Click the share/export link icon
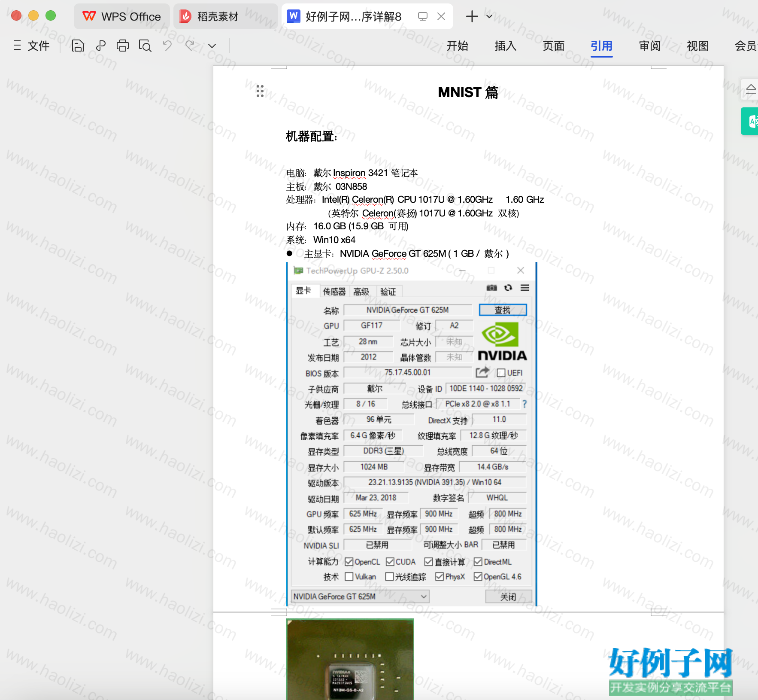 tap(101, 46)
